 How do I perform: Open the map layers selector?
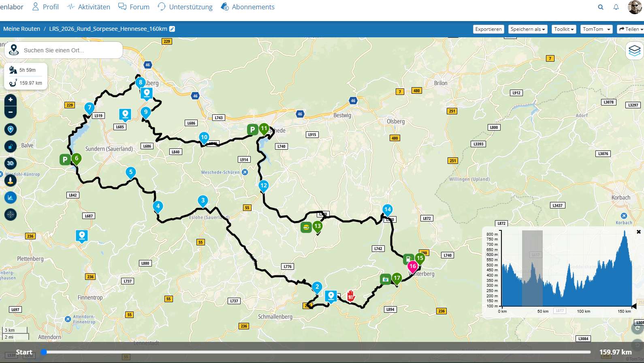[x=634, y=51]
